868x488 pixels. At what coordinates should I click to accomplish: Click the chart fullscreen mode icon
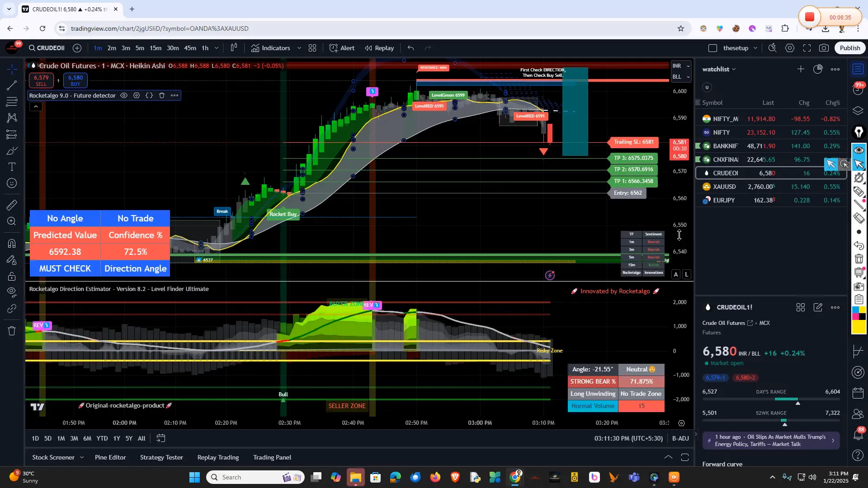tap(807, 48)
